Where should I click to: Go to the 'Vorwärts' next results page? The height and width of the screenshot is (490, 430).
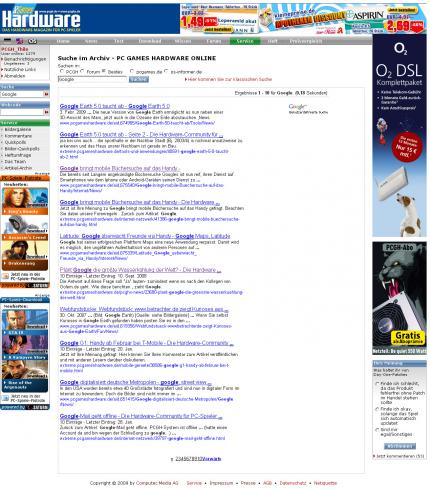[212, 459]
